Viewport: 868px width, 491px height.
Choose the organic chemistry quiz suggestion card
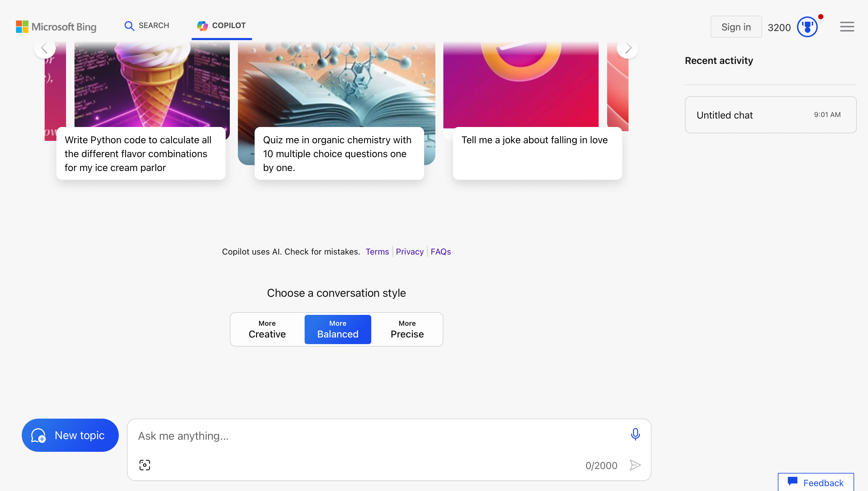pos(339,154)
